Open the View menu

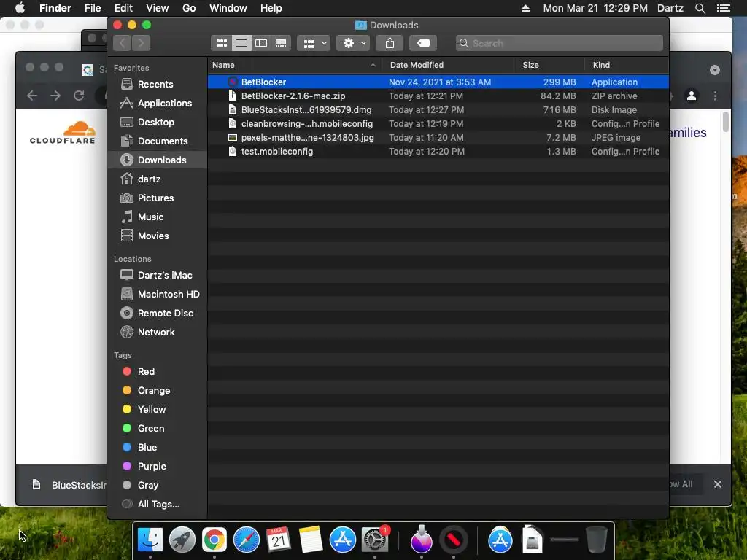[x=158, y=8]
